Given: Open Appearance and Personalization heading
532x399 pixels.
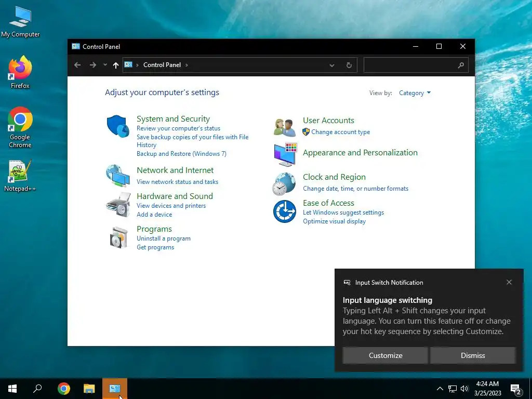Looking at the screenshot, I should [360, 153].
